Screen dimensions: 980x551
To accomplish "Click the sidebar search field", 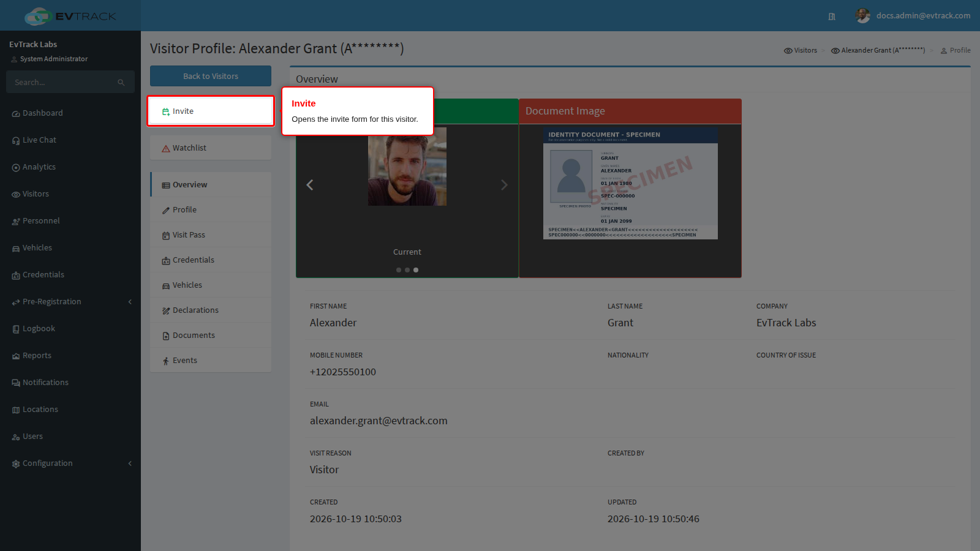I will (x=61, y=82).
